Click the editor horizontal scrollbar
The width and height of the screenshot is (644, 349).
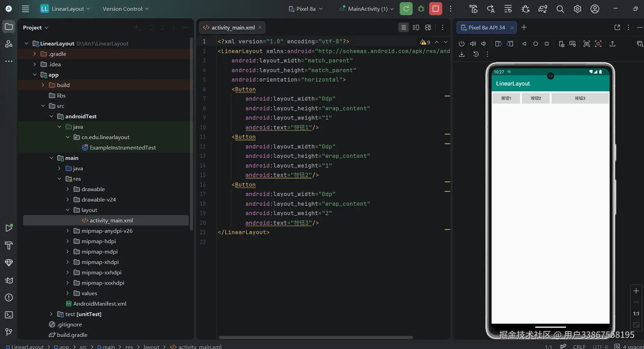click(315, 337)
